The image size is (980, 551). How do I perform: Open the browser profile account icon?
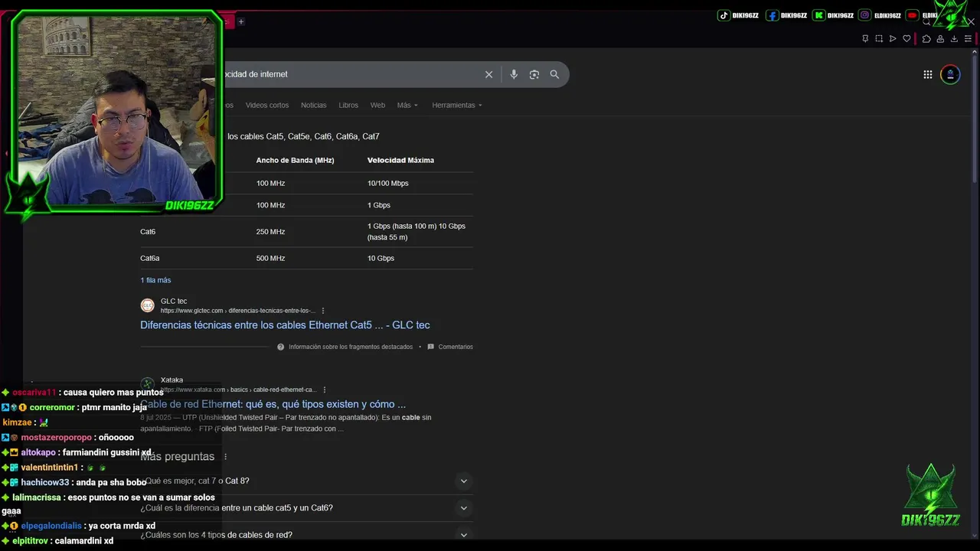pyautogui.click(x=940, y=38)
